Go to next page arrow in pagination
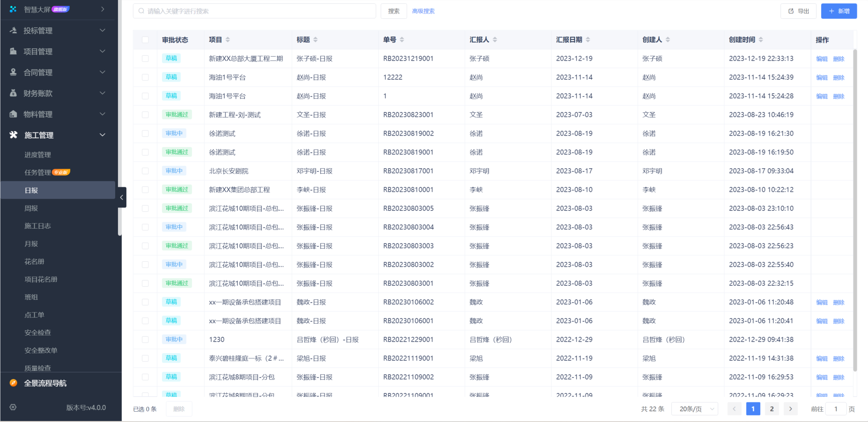This screenshot has width=868, height=422. 791,409
